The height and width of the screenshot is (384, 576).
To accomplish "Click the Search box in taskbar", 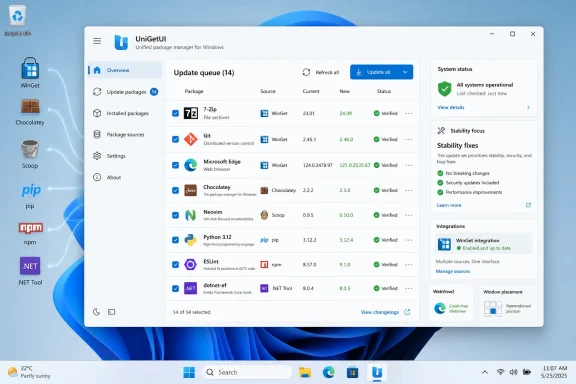I will click(x=247, y=372).
